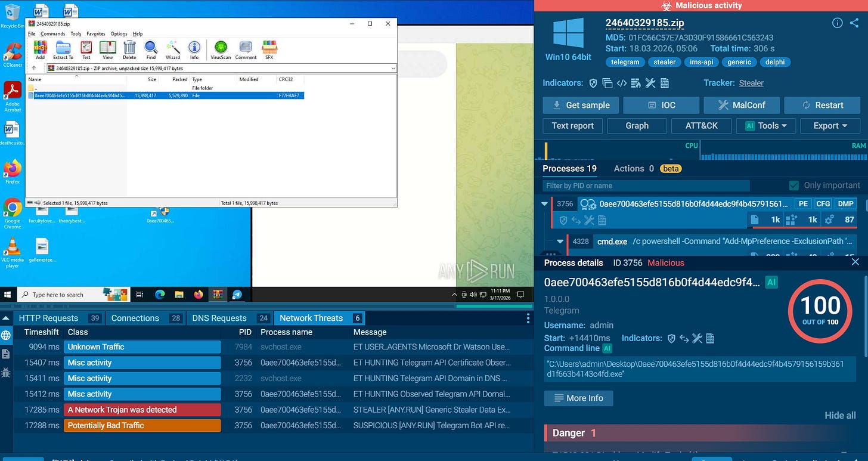868x461 pixels.
Task: Click DMP badge on process 3756
Action: [845, 204]
